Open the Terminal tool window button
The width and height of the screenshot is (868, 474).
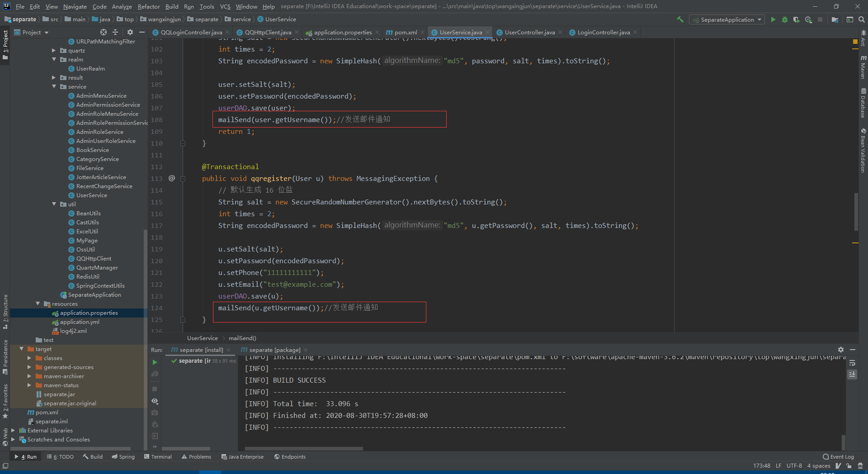pyautogui.click(x=158, y=457)
